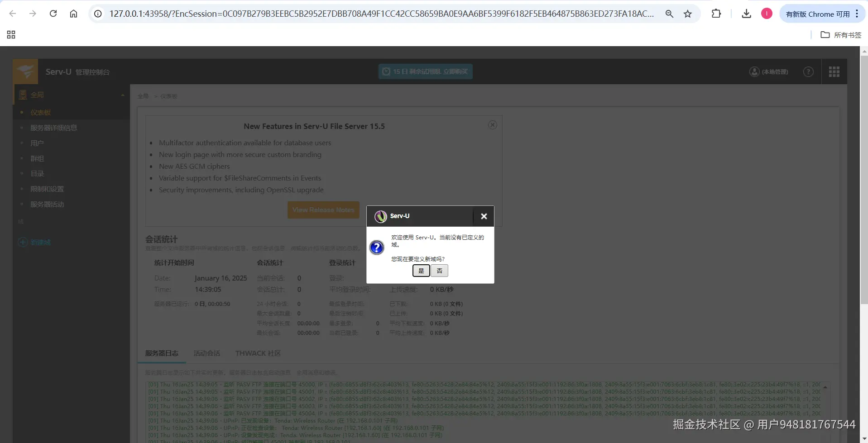The height and width of the screenshot is (443, 868).
Task: Click View Release Notes button
Action: pyautogui.click(x=323, y=210)
